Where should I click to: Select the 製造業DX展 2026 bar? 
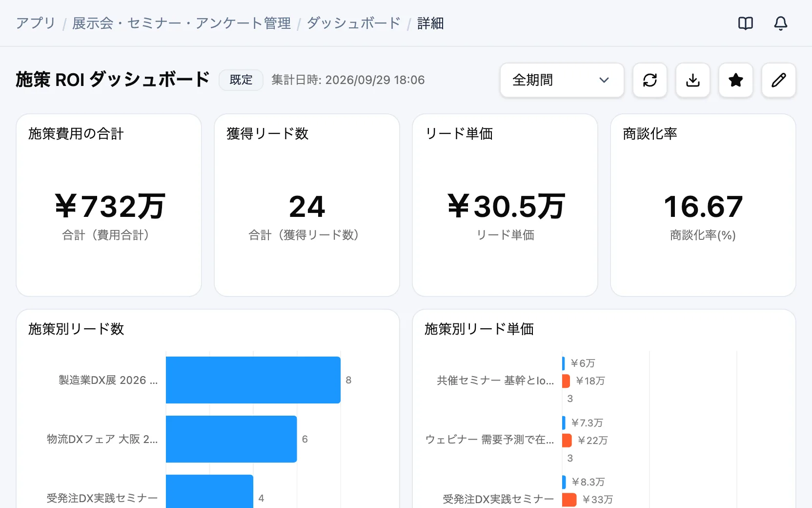pyautogui.click(x=253, y=380)
